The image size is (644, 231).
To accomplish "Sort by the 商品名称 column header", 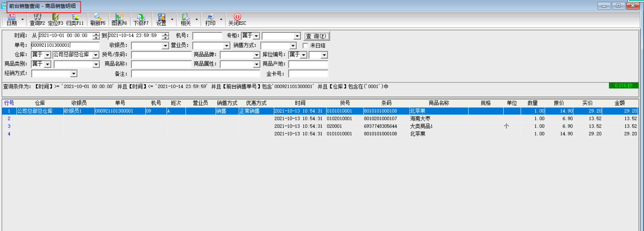I will coord(438,103).
